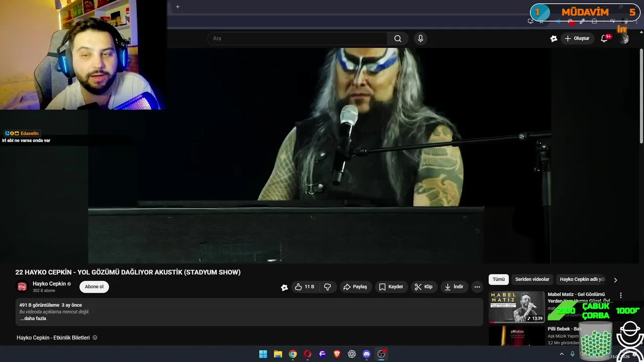Screen dimensions: 644x362
Task: Select the Seriden videolar filter chip
Action: coord(532,280)
